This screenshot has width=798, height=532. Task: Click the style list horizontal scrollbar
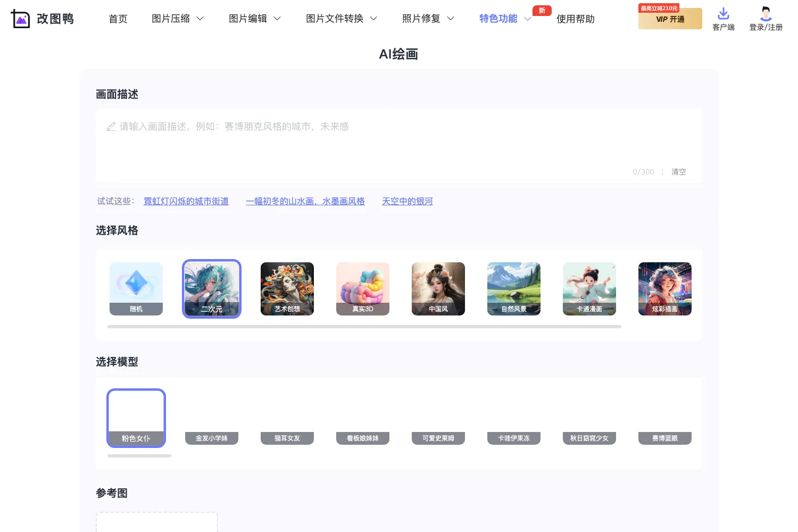click(364, 327)
